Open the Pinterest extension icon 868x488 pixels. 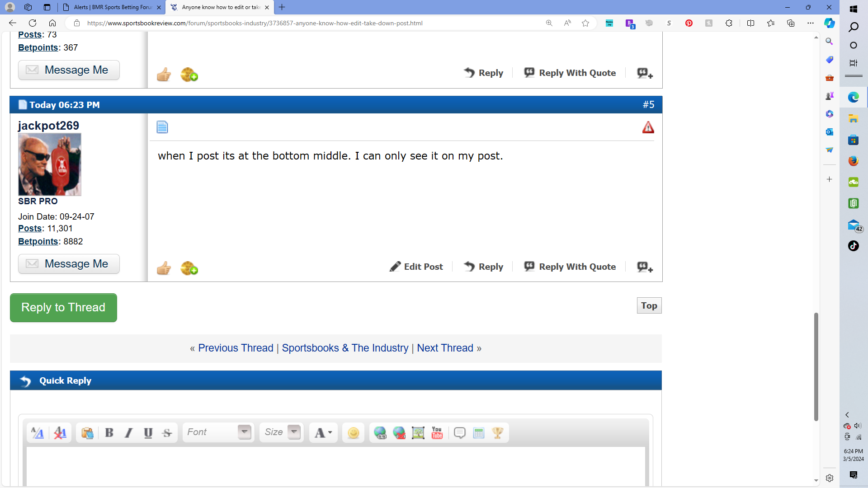[x=689, y=23]
